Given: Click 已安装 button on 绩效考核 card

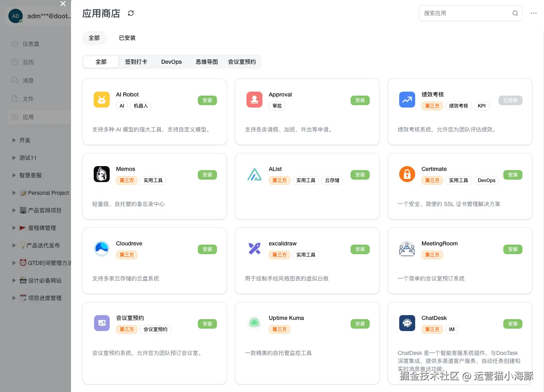Looking at the screenshot, I should pyautogui.click(x=510, y=100).
